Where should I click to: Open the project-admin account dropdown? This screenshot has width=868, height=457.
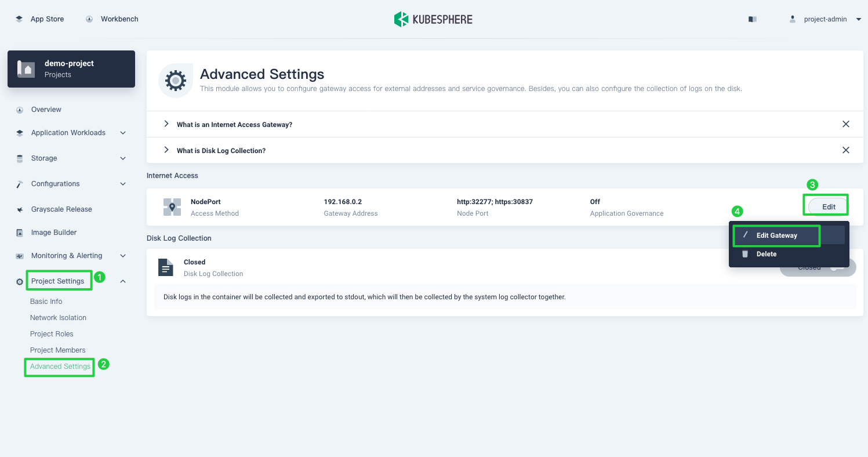825,19
